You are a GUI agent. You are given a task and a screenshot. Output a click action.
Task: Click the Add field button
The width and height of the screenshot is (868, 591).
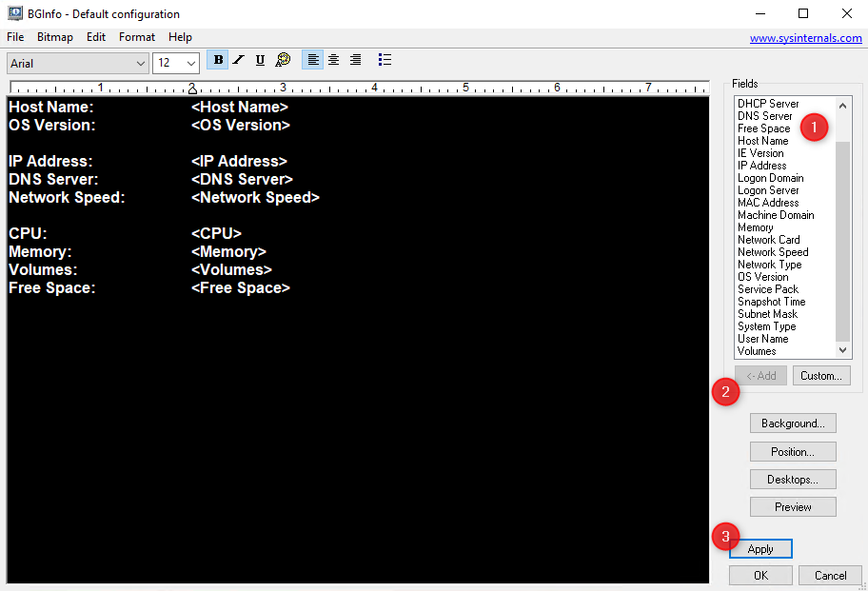click(760, 376)
